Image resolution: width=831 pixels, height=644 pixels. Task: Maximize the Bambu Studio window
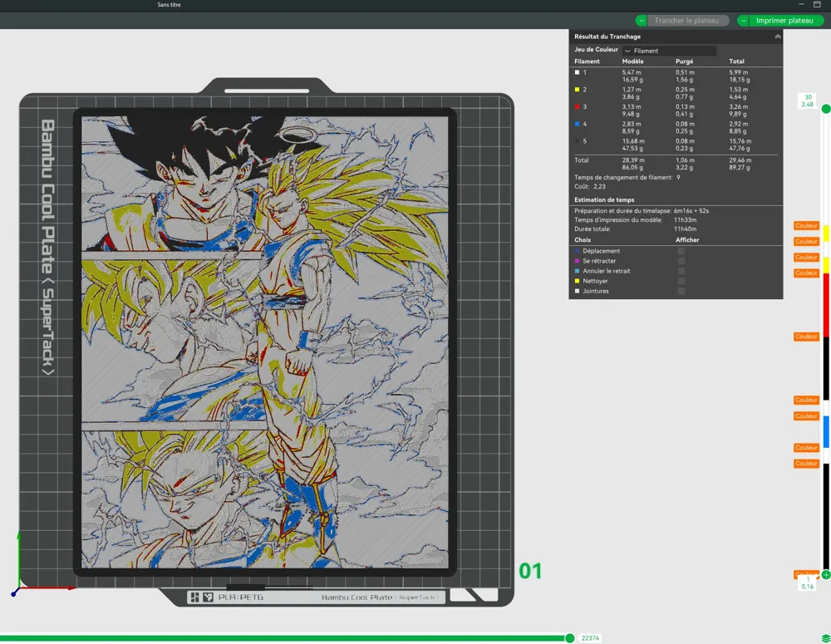point(817,4)
